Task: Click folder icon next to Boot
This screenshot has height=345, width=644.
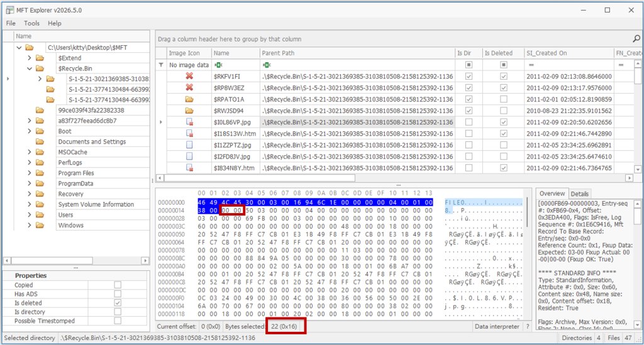Action: point(40,131)
